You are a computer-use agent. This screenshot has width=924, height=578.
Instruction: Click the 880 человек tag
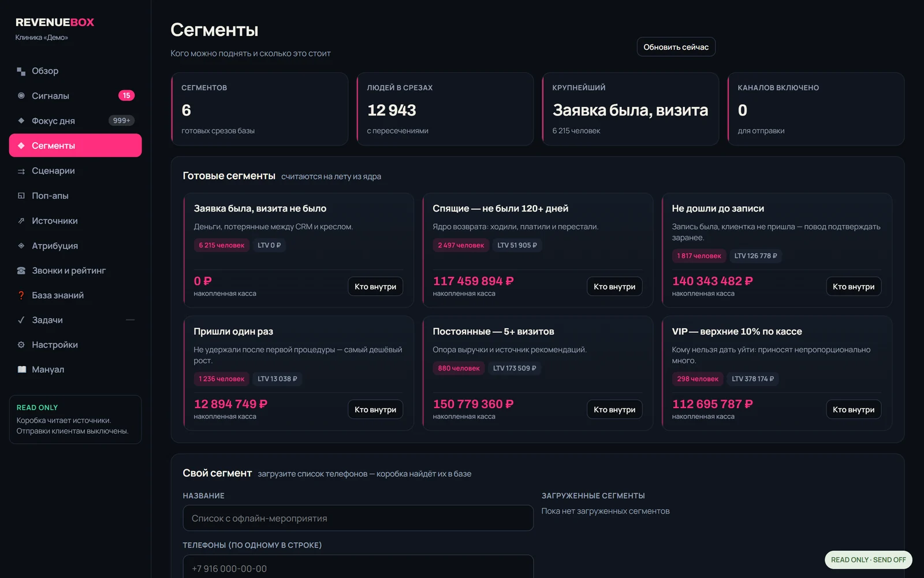coord(459,368)
